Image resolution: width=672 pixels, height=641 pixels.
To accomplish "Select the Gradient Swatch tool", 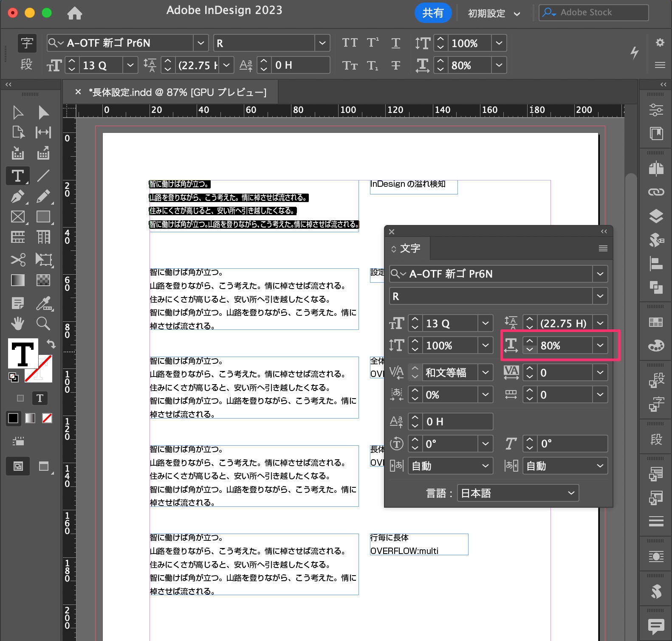I will (x=17, y=280).
